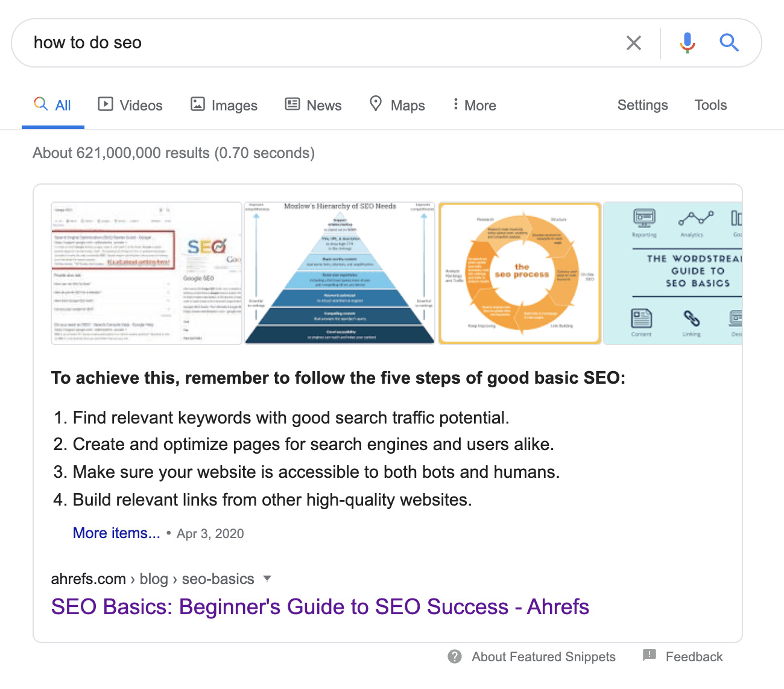Viewport: 784px width, 689px height.
Task: Click the blue search magnifier icon
Action: pyautogui.click(x=729, y=43)
